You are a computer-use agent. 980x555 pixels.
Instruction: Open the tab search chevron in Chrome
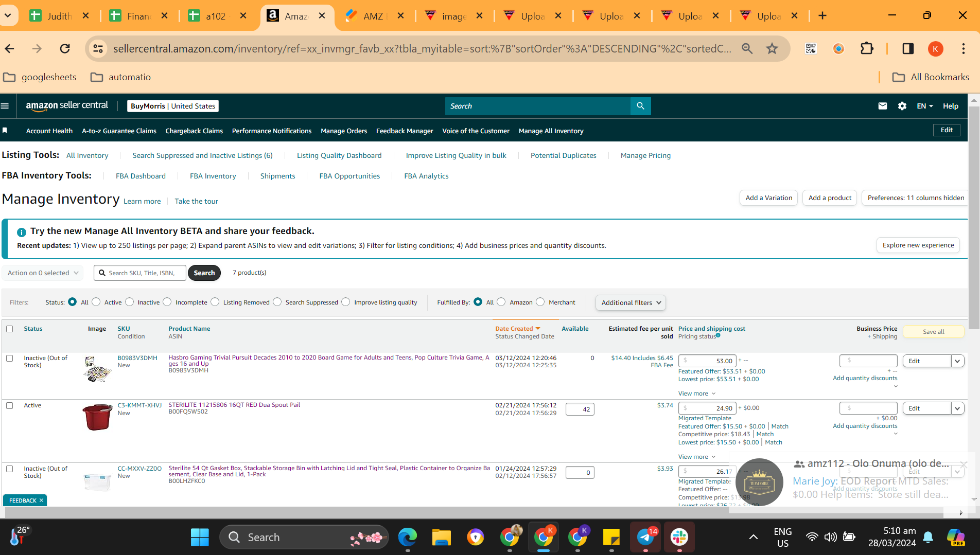pyautogui.click(x=8, y=16)
